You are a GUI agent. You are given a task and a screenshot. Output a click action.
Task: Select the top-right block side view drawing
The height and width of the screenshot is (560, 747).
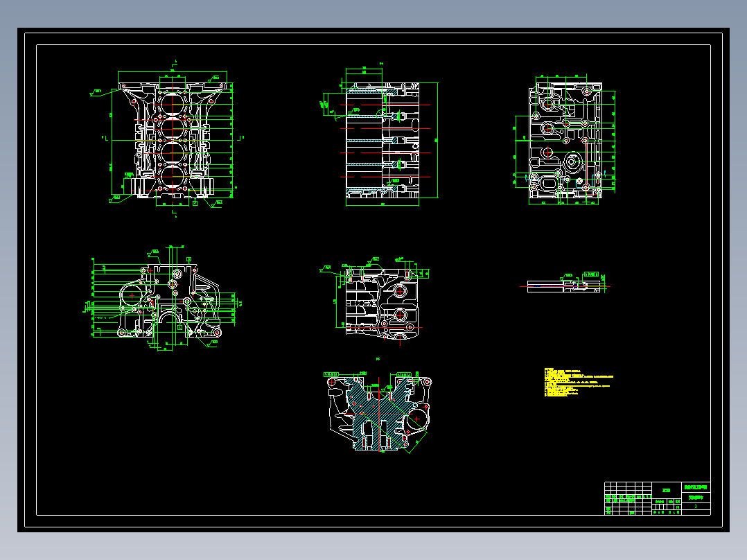(565, 139)
